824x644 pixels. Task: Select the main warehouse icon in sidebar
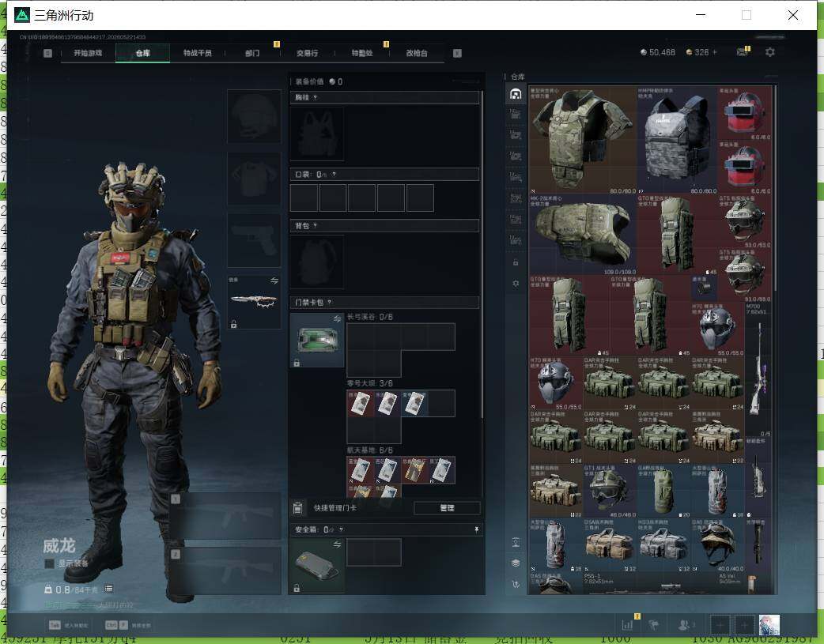pyautogui.click(x=516, y=94)
